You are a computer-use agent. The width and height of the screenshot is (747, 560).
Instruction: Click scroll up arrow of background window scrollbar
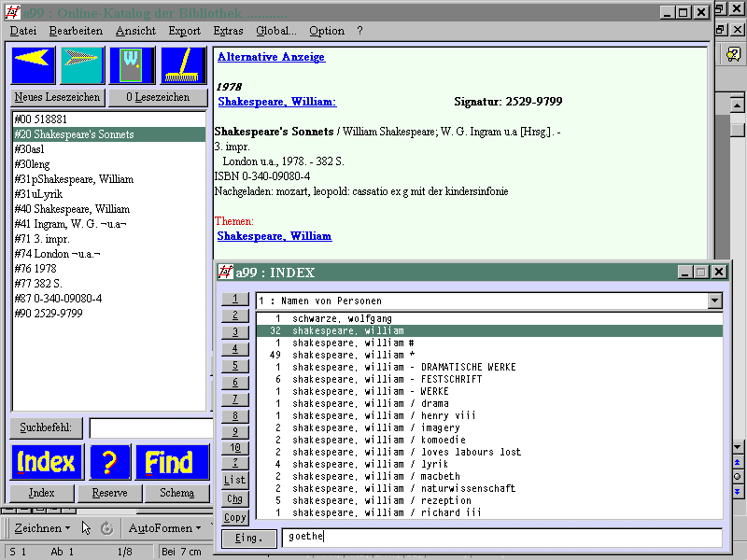[737, 105]
